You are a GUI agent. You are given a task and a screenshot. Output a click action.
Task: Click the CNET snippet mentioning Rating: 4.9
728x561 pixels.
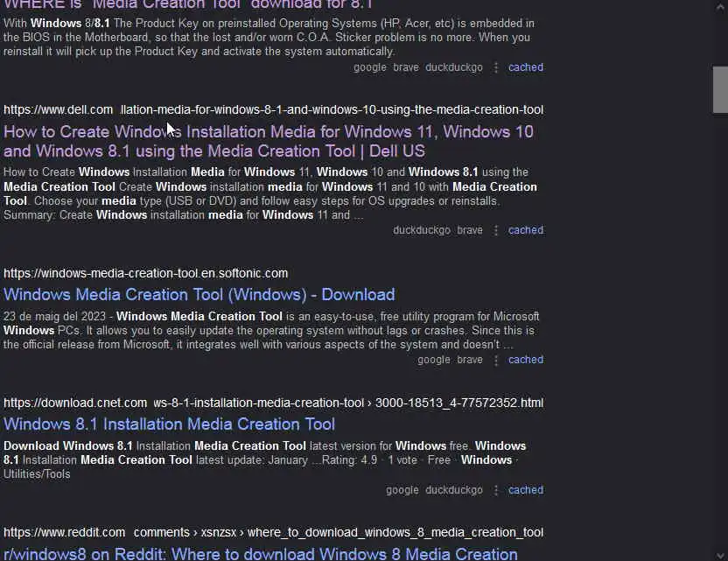(264, 459)
